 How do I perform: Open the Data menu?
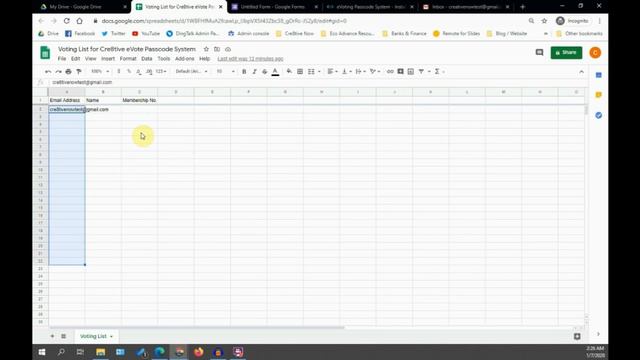coord(147,59)
